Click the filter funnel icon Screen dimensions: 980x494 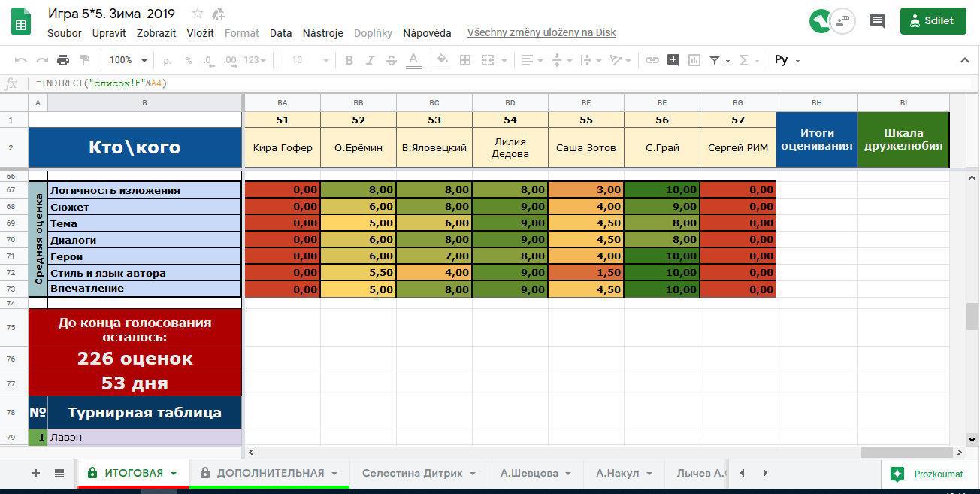[x=715, y=60]
